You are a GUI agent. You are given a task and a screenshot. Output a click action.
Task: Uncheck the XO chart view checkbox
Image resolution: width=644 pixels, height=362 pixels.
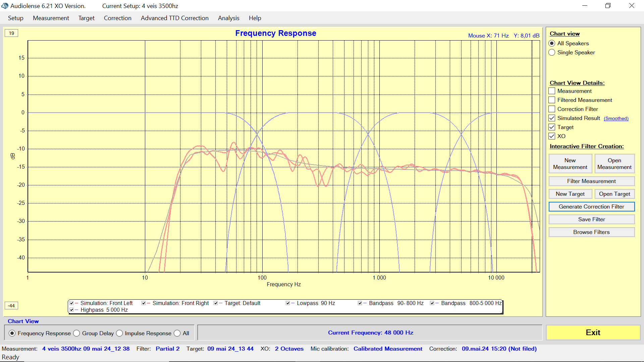click(x=552, y=136)
